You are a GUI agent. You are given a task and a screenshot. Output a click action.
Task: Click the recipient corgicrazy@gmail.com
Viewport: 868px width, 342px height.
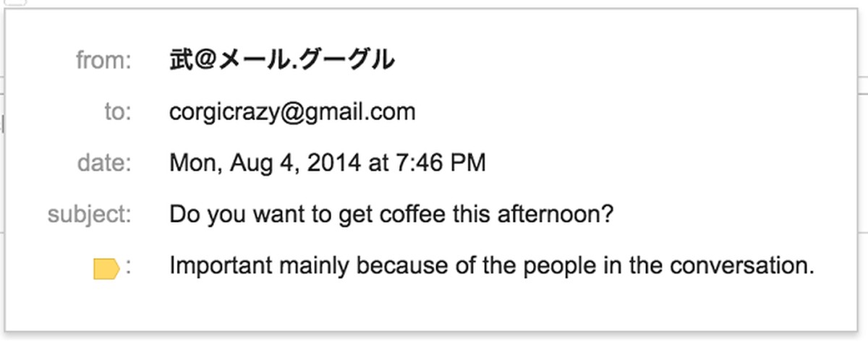tap(292, 111)
